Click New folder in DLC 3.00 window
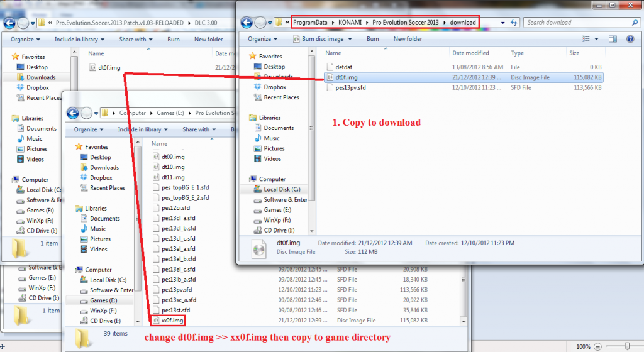Image resolution: width=644 pixels, height=352 pixels. [209, 40]
